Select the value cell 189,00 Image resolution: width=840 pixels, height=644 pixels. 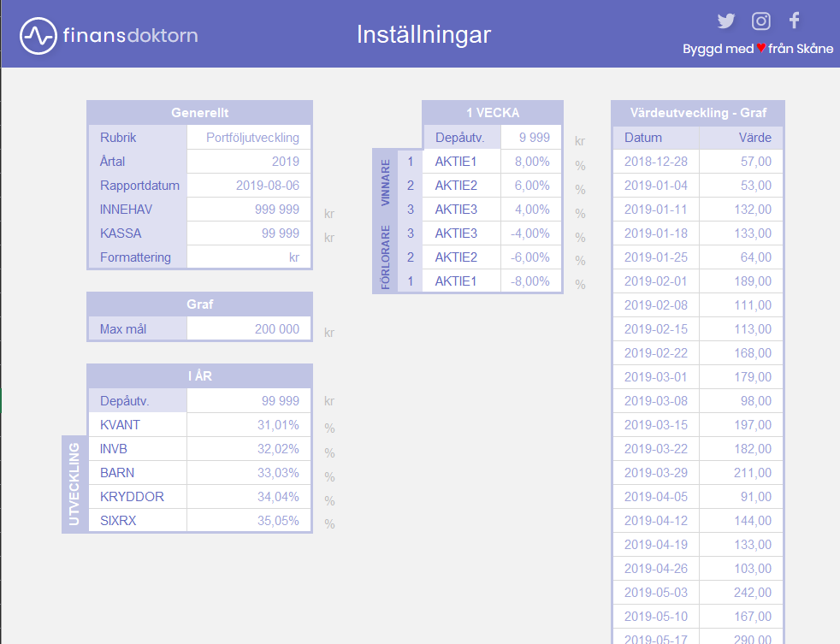(x=741, y=281)
